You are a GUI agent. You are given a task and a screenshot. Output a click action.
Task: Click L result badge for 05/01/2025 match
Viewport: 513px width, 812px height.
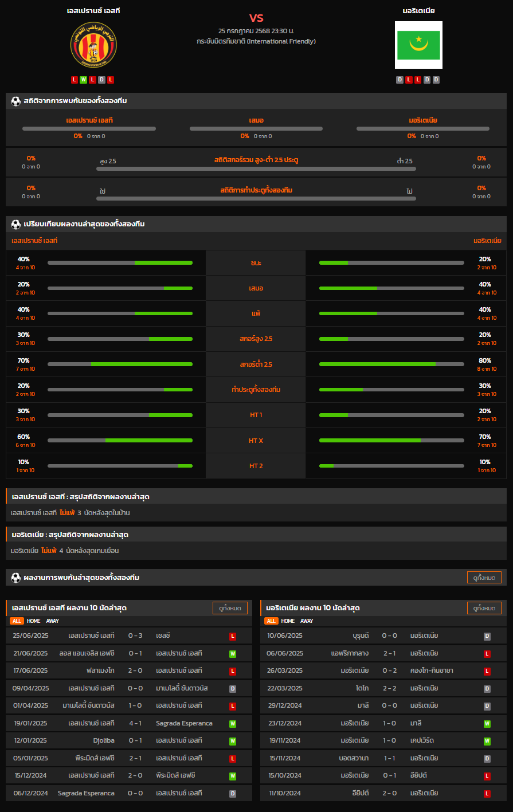[x=233, y=759]
